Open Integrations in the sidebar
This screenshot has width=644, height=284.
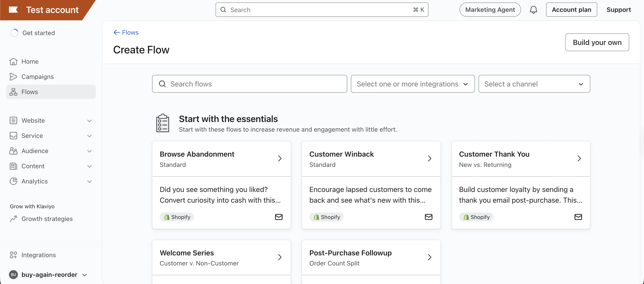click(51, 255)
